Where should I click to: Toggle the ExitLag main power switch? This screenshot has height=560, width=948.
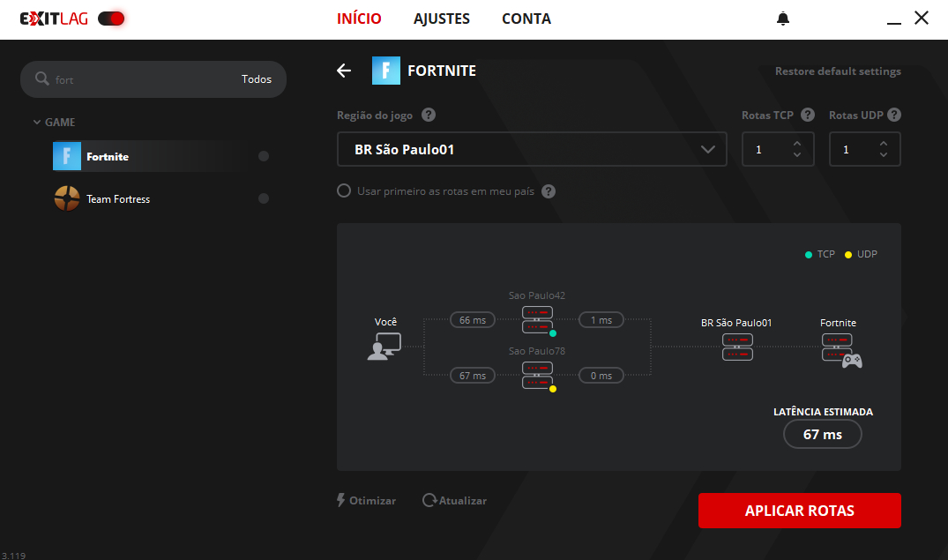(112, 19)
